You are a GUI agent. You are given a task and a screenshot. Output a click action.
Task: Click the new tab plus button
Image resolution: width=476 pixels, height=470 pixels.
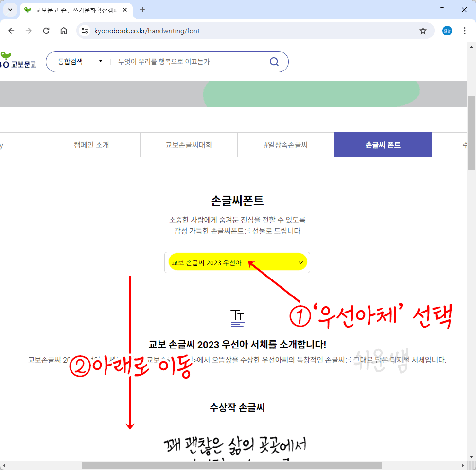point(141,10)
